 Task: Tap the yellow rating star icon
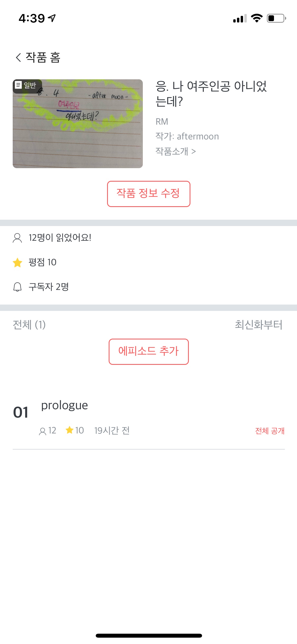[17, 263]
